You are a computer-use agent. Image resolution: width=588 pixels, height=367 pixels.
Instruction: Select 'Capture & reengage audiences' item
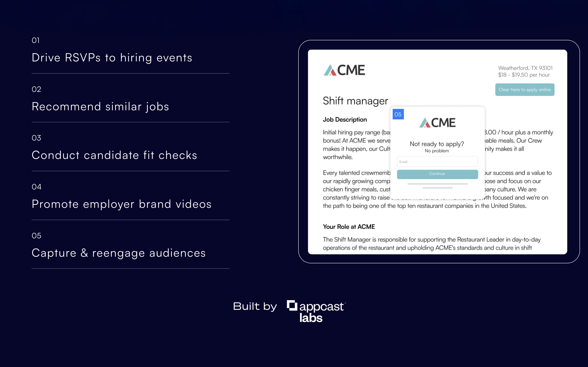119,253
